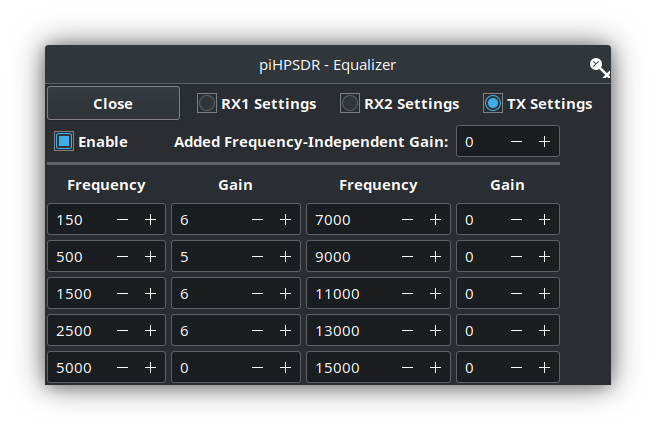The image size is (656, 430).
Task: Decrease the 150 frequency value
Action: click(x=123, y=219)
